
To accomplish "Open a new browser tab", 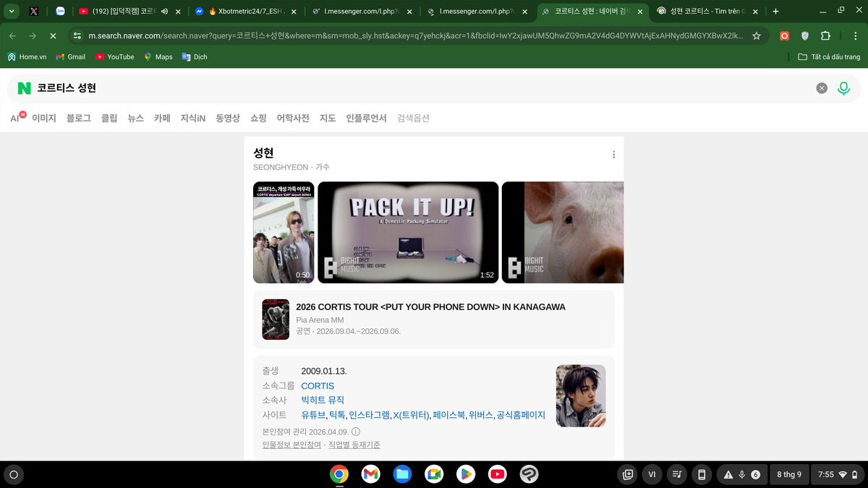I will tap(775, 11).
